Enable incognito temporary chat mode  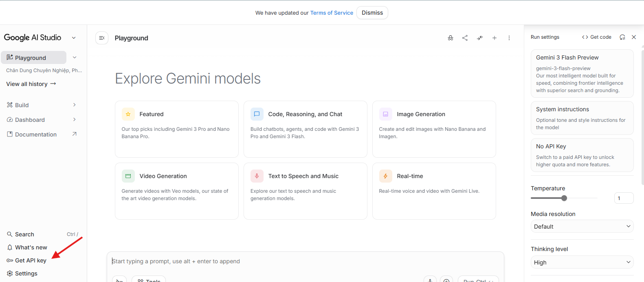click(x=450, y=38)
